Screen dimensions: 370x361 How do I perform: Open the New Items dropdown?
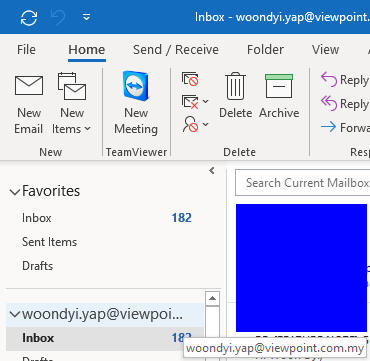click(x=72, y=104)
